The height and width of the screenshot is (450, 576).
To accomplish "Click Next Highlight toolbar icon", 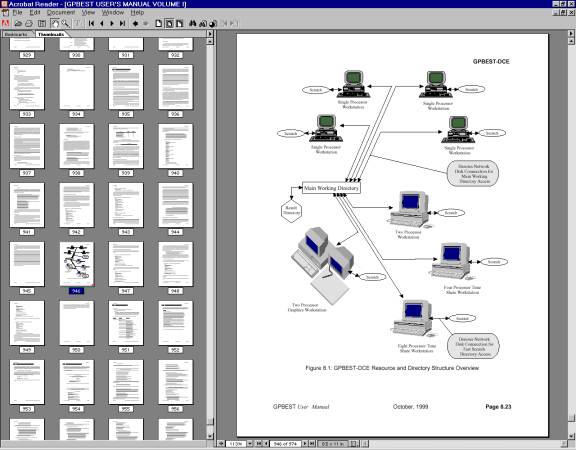I will (x=234, y=24).
